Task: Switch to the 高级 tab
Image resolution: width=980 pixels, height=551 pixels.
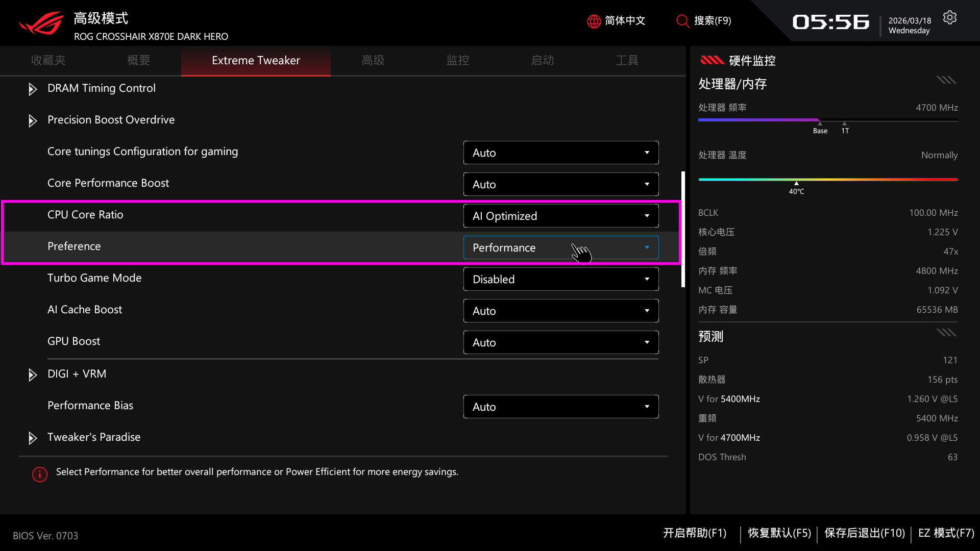Action: point(373,60)
